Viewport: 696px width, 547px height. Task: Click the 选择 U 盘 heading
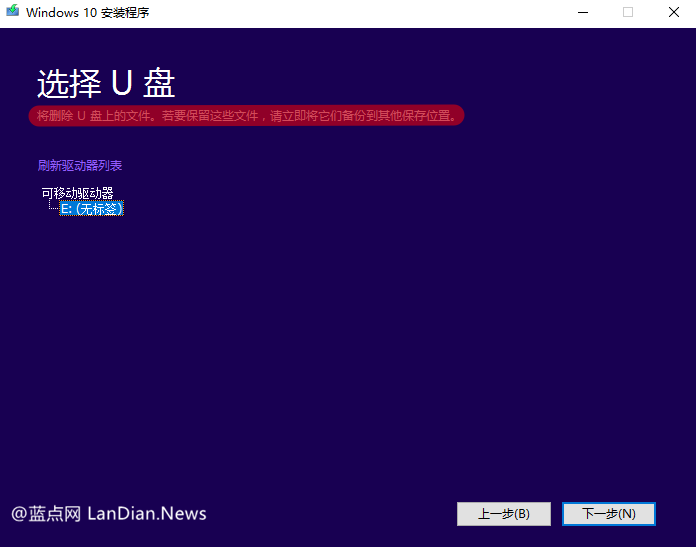[106, 83]
